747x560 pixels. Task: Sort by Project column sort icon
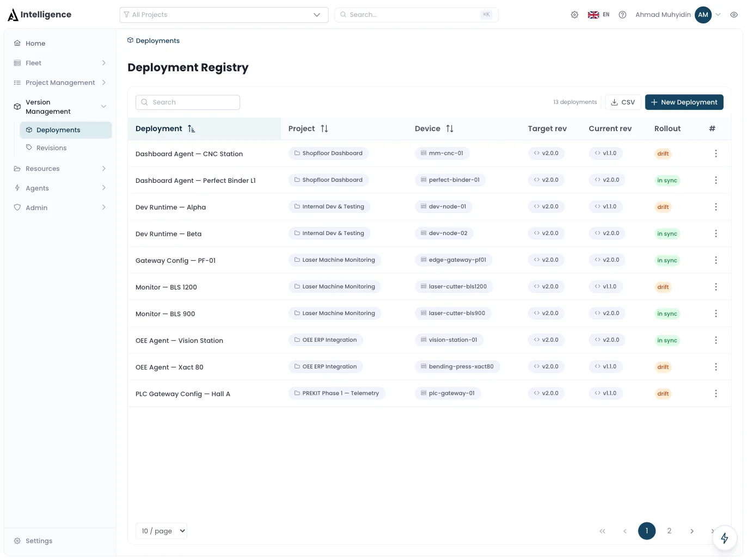324,129
